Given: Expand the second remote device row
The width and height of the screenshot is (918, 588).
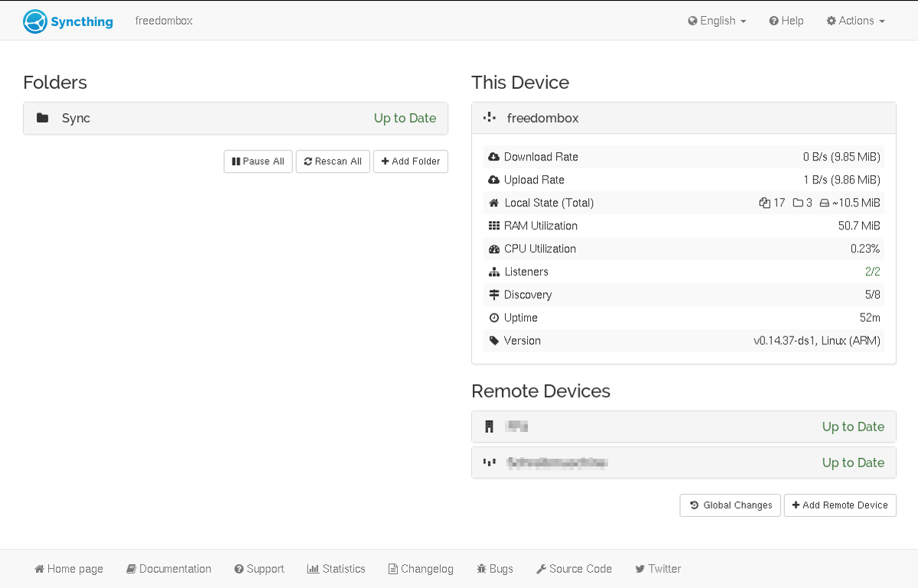Looking at the screenshot, I should tap(683, 463).
